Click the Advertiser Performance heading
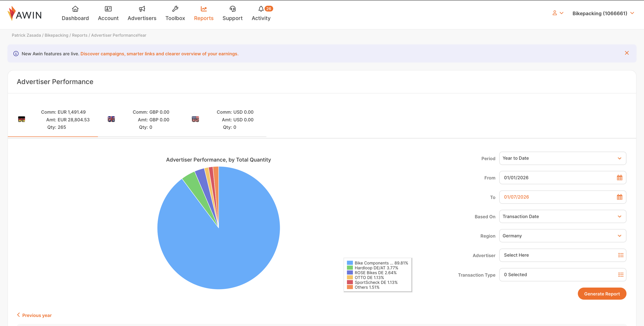Viewport: 644px width, 326px height. click(55, 82)
